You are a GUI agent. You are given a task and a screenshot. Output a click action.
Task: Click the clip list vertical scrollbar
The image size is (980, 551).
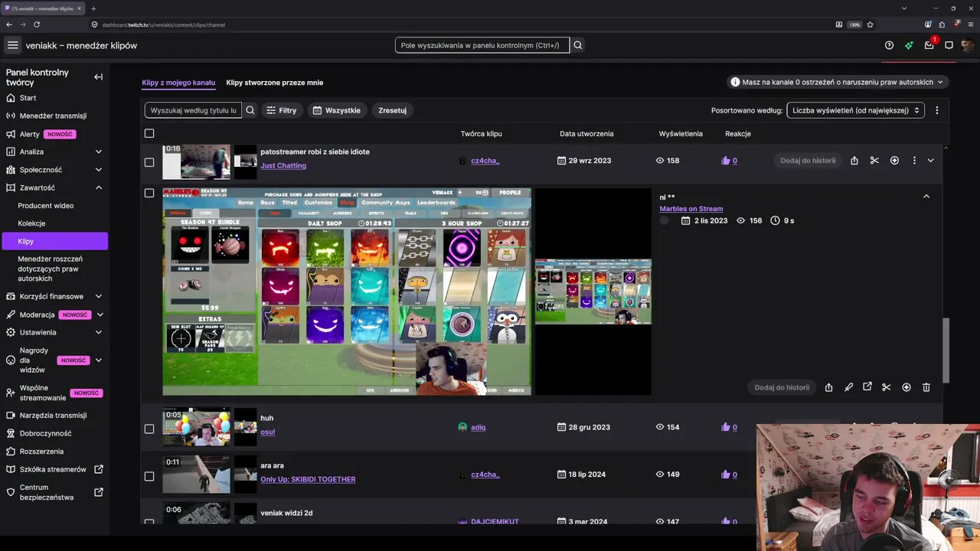946,349
